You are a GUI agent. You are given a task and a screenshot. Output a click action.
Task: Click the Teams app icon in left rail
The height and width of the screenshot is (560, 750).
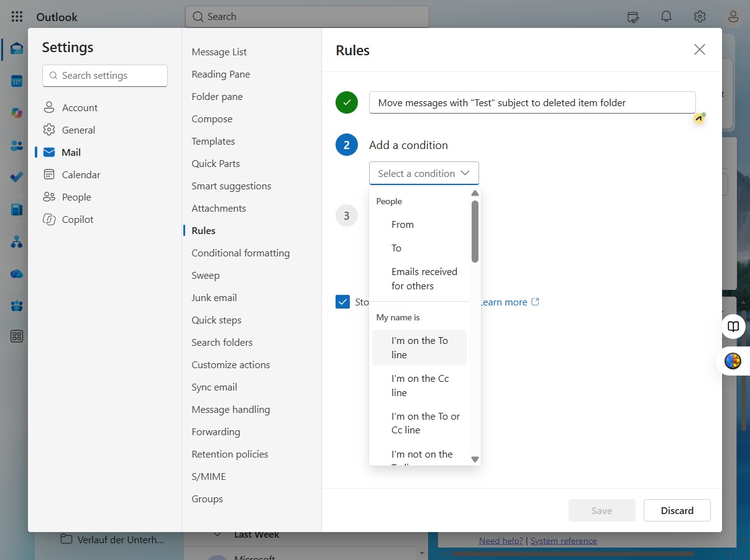pyautogui.click(x=17, y=305)
